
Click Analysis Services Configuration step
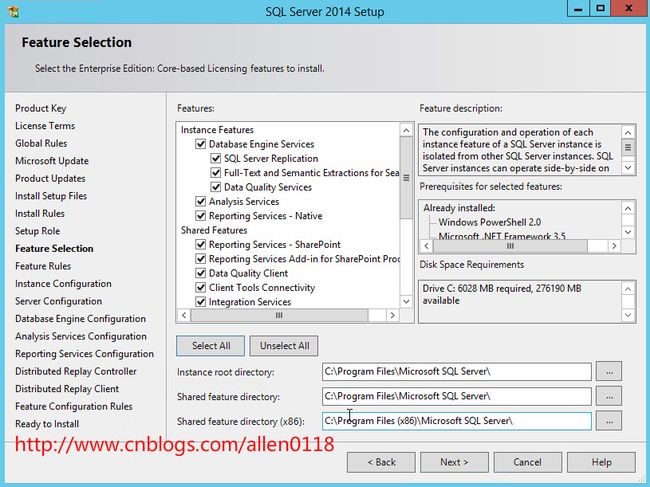coord(81,336)
